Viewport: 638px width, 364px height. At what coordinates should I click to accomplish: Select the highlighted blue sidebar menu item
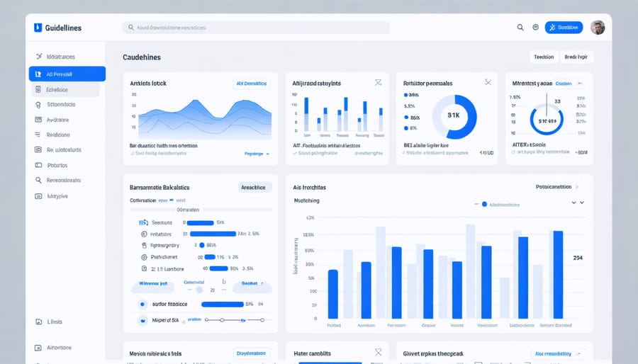coord(67,74)
